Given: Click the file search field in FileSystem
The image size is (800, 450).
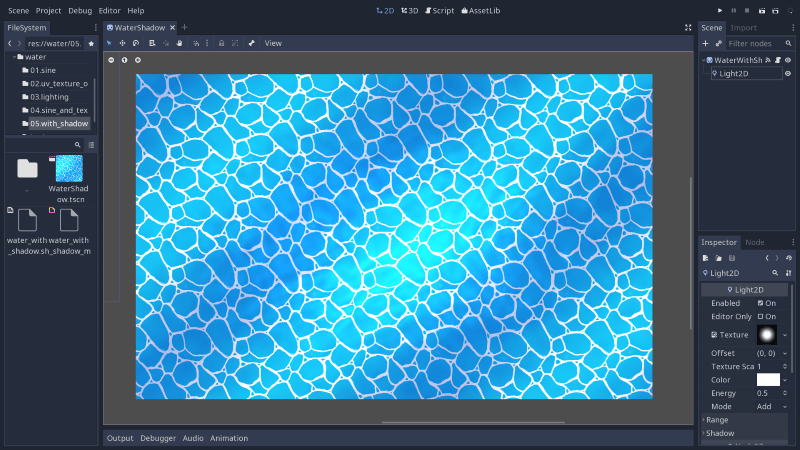Looking at the screenshot, I should 44,145.
